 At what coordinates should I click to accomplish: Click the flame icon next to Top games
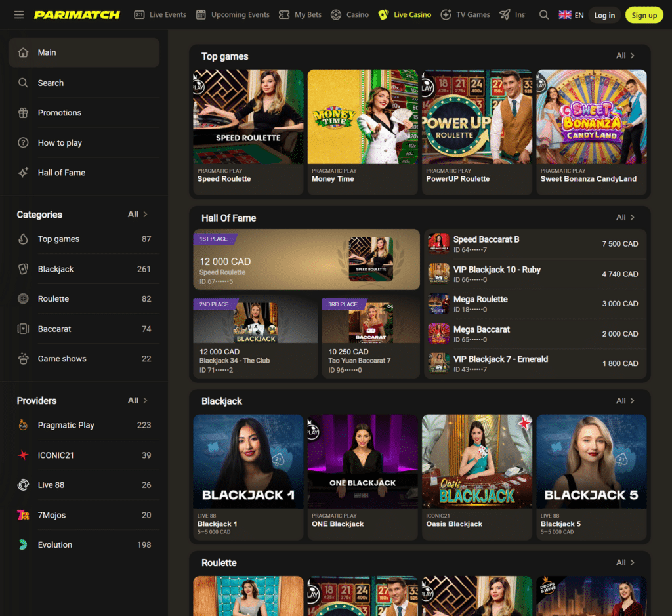tap(24, 239)
